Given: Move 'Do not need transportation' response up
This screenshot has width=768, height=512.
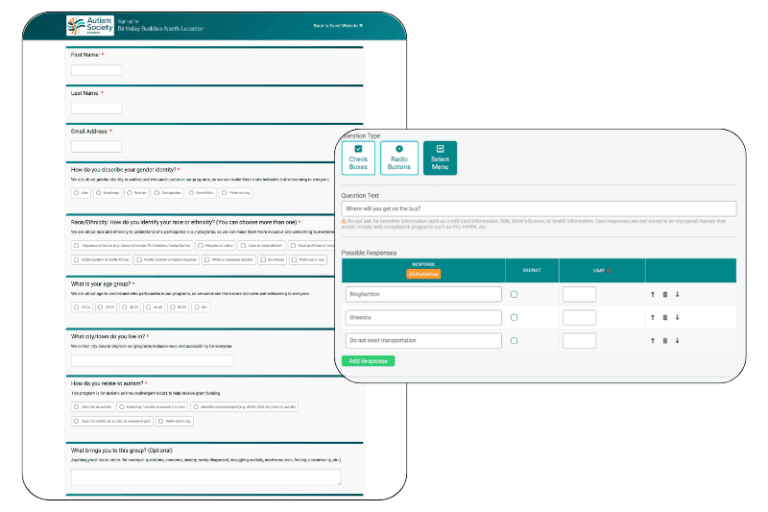Looking at the screenshot, I should pos(653,341).
